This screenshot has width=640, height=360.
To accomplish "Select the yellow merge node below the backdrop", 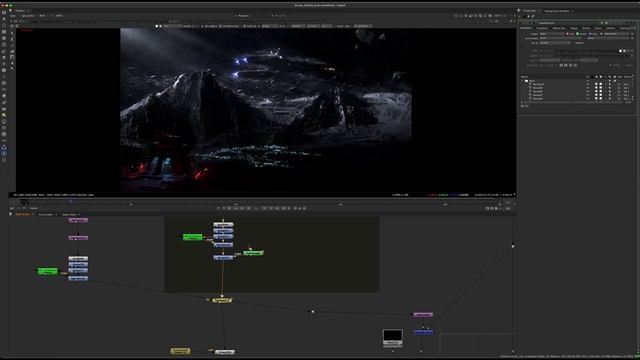I will (x=222, y=300).
